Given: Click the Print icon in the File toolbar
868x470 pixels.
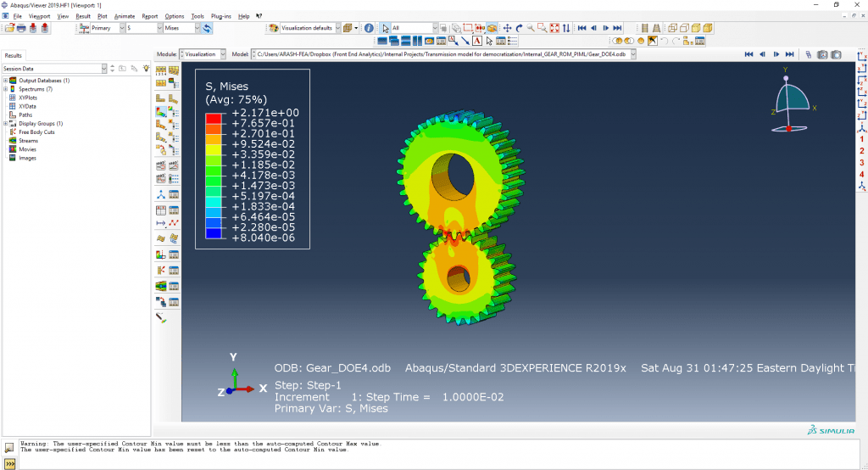Looking at the screenshot, I should point(21,28).
